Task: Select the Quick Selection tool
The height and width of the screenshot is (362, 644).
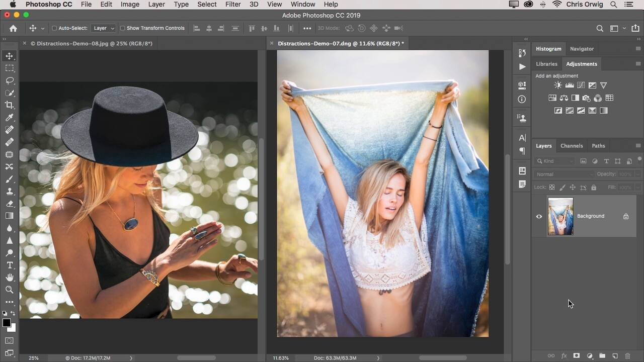Action: point(10,93)
